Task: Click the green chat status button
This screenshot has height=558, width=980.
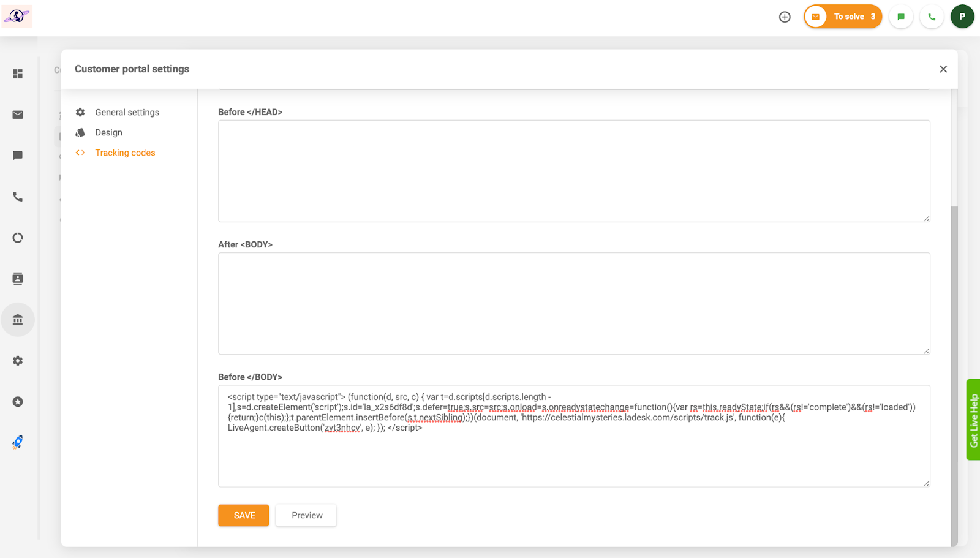Action: [x=901, y=17]
